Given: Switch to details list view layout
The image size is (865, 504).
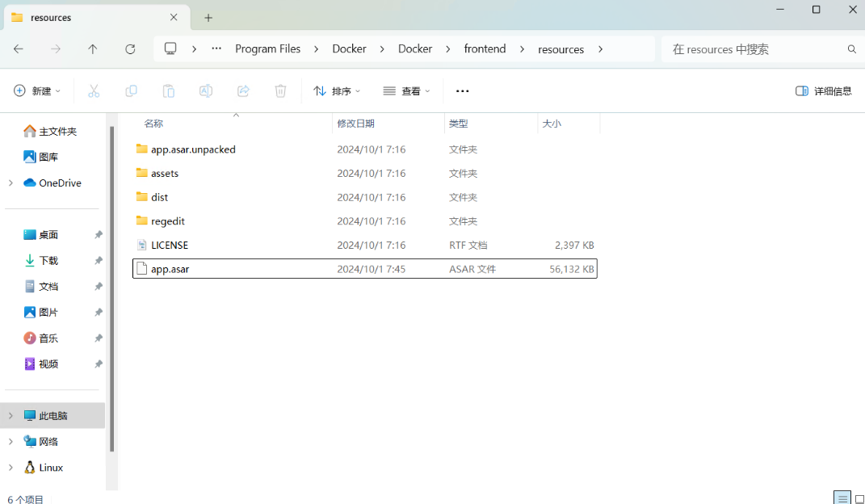Looking at the screenshot, I should point(842,498).
